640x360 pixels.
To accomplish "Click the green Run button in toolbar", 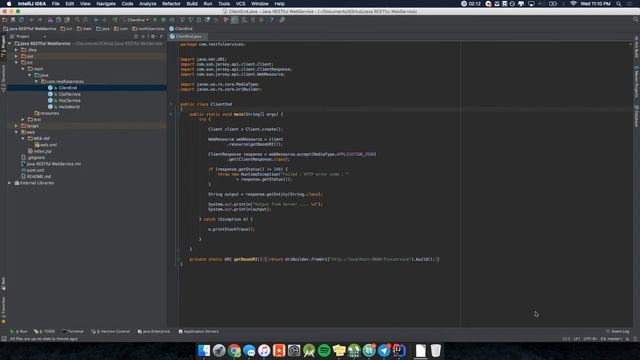I will tap(155, 20).
